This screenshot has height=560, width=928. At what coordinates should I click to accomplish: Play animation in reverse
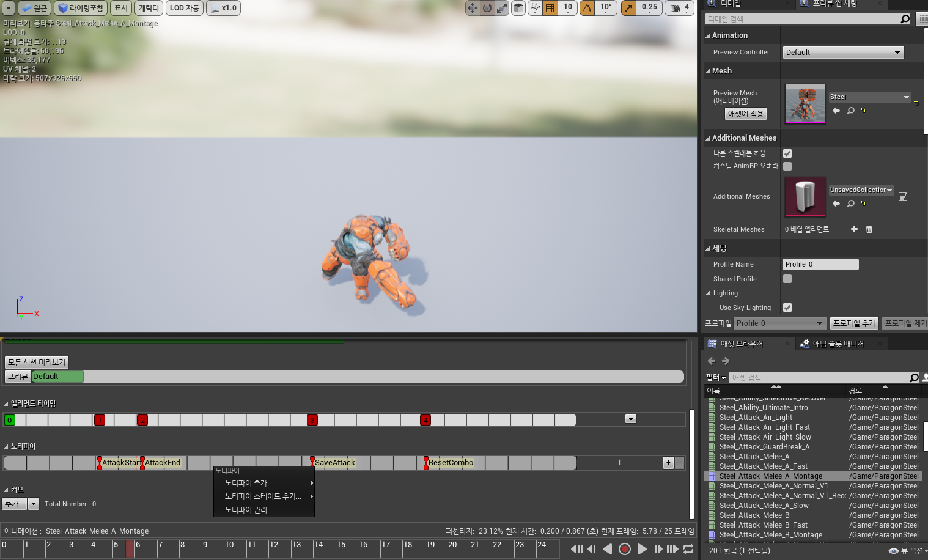(607, 549)
